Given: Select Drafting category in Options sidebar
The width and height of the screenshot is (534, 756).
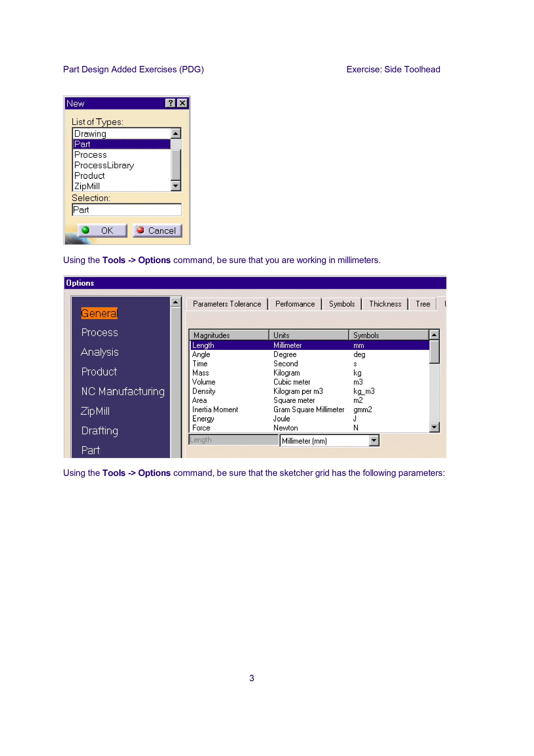Looking at the screenshot, I should (x=100, y=431).
